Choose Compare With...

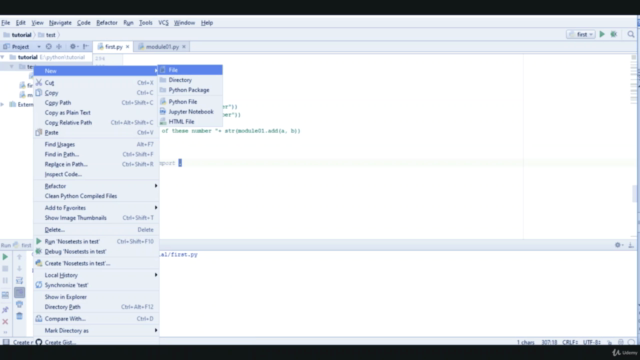click(x=96, y=319)
